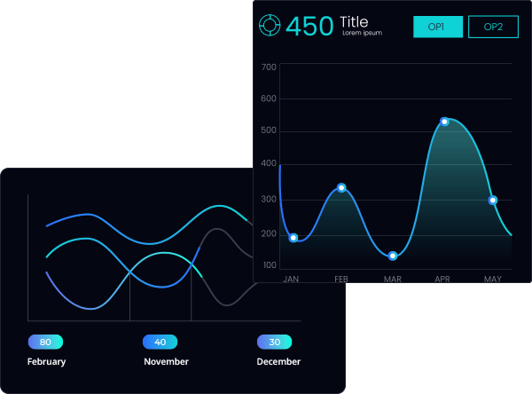Select the MAY data point marker
The image size is (532, 394).
493,201
